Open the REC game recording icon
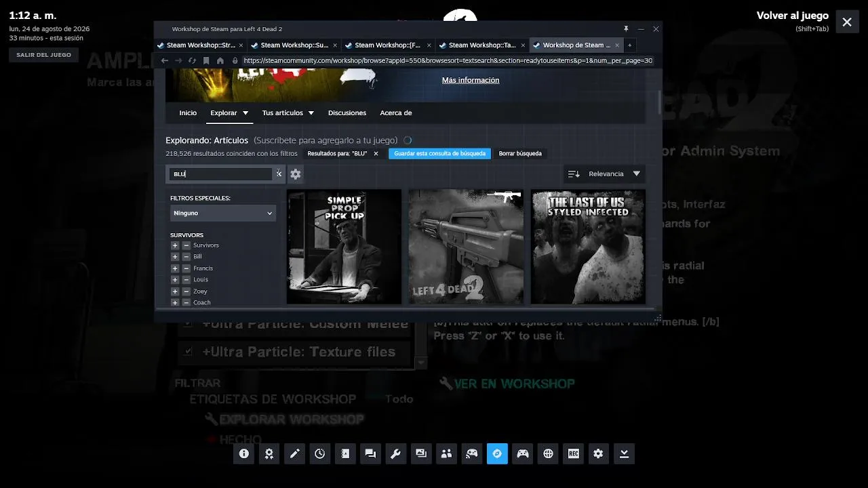Viewport: 868px width, 488px height. [574, 453]
